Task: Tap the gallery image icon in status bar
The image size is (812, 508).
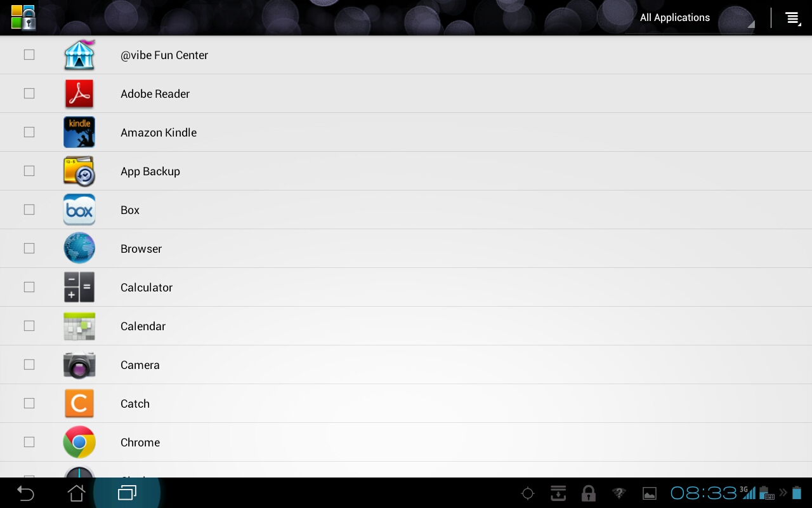Action: 650,493
